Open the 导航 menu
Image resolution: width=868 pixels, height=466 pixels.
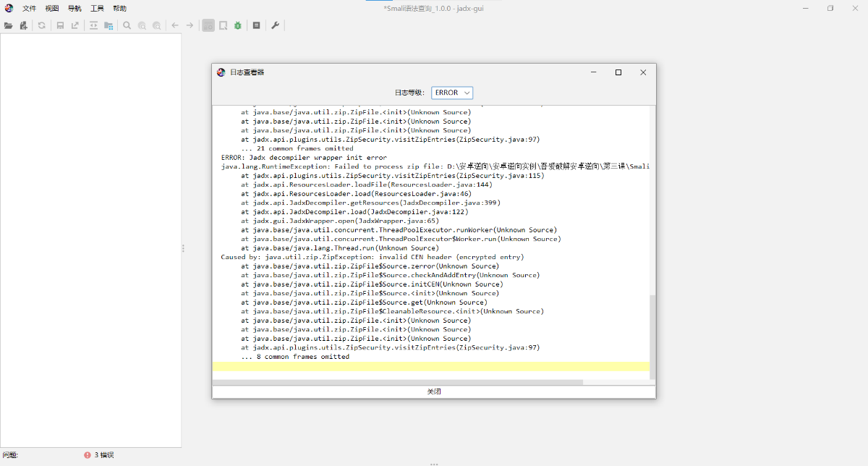tap(75, 9)
